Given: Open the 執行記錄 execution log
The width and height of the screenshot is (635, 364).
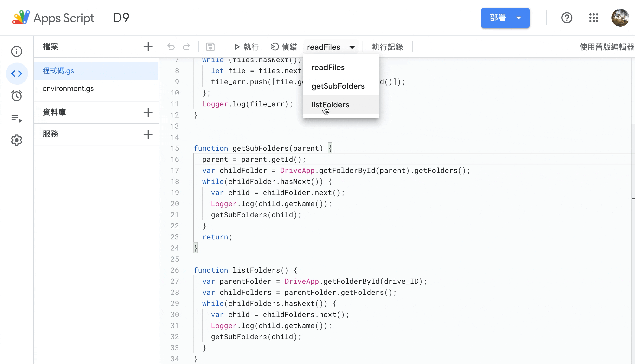Looking at the screenshot, I should (x=387, y=47).
